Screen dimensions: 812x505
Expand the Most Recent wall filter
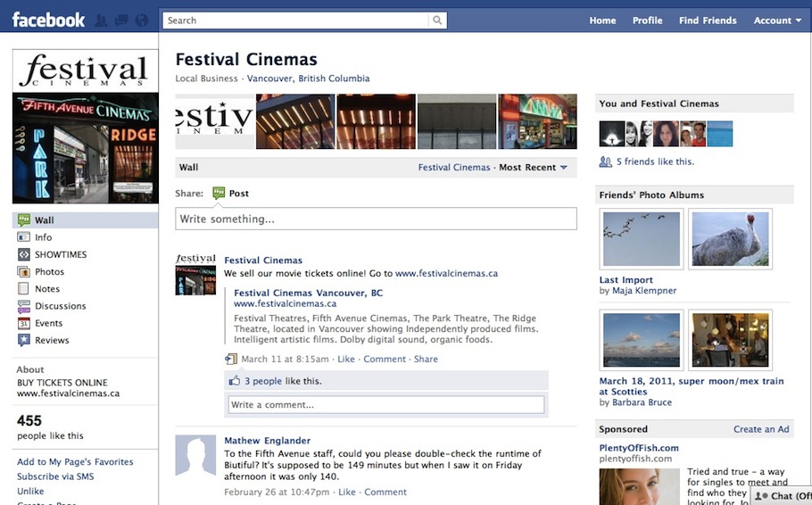click(x=534, y=168)
